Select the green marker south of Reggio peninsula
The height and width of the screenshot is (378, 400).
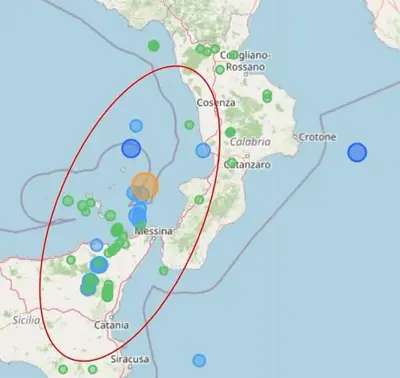click(163, 270)
